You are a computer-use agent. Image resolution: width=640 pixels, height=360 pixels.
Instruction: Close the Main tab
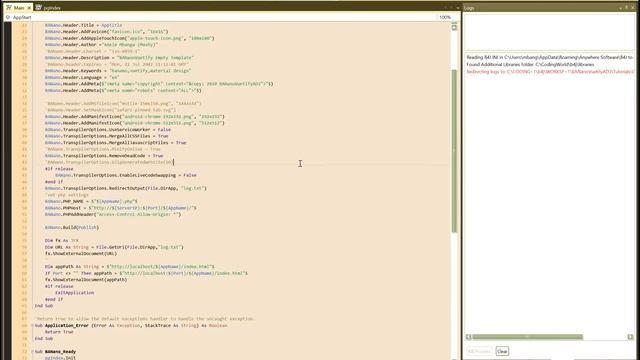coord(29,8)
